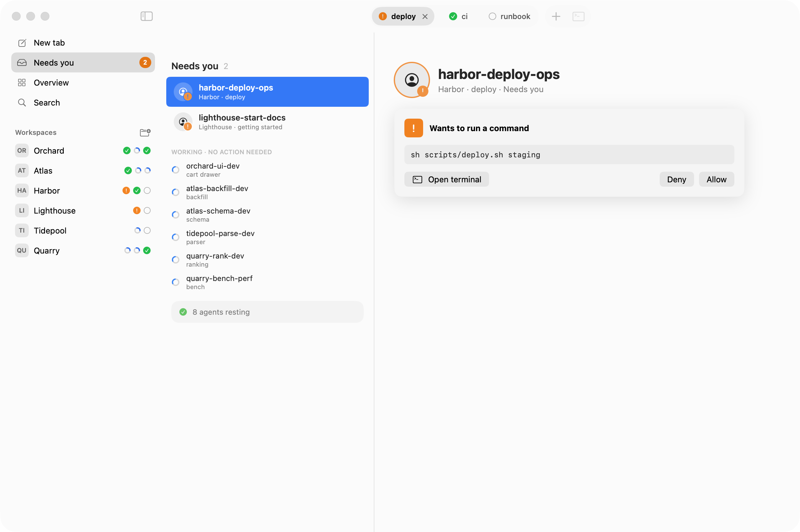The width and height of the screenshot is (800, 532).
Task: Add a new tab with plus icon
Action: pyautogui.click(x=556, y=16)
